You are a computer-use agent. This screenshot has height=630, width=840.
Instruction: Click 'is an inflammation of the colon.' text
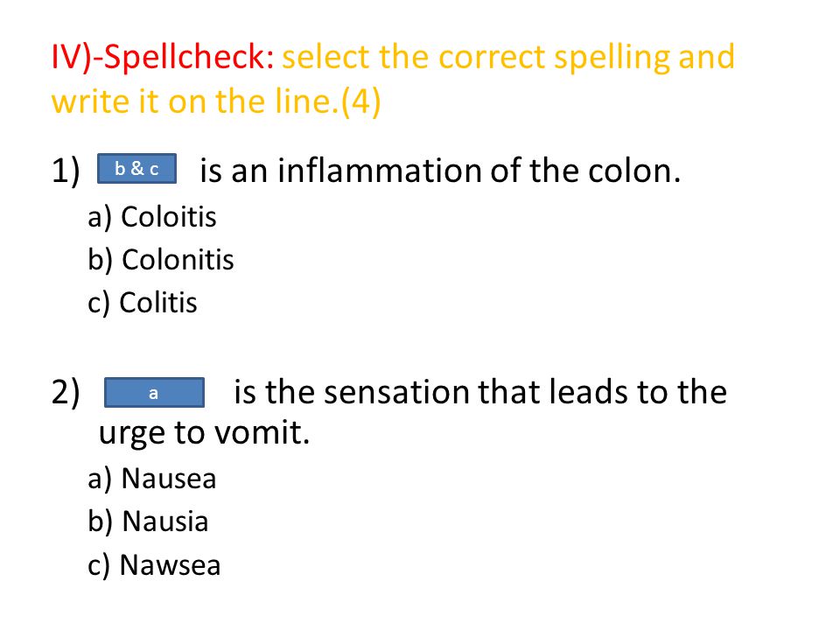440,171
